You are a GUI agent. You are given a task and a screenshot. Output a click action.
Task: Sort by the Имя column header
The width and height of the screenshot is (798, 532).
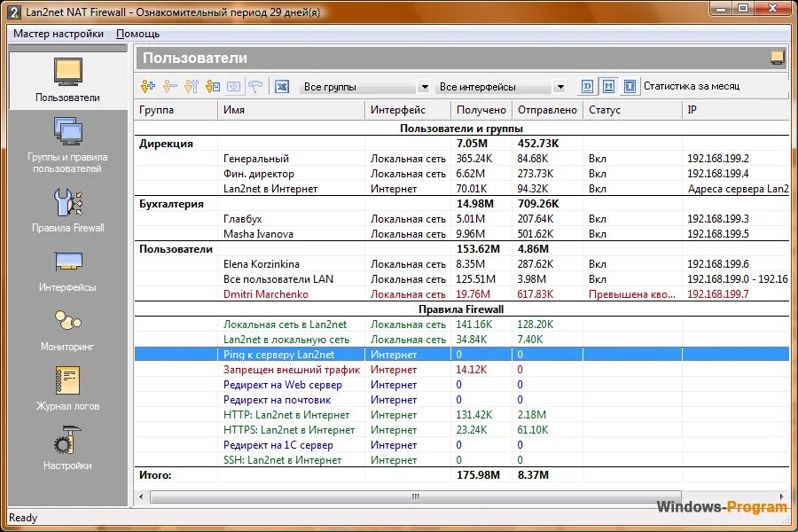291,110
